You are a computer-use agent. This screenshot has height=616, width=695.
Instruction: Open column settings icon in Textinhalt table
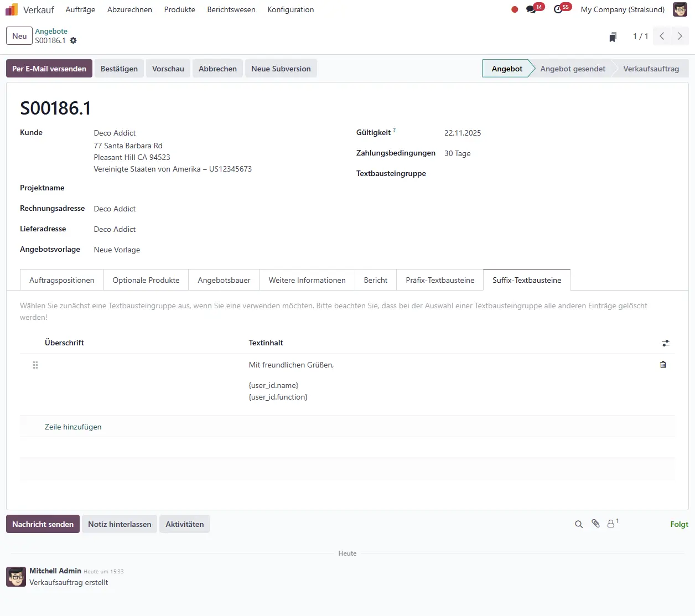(665, 343)
